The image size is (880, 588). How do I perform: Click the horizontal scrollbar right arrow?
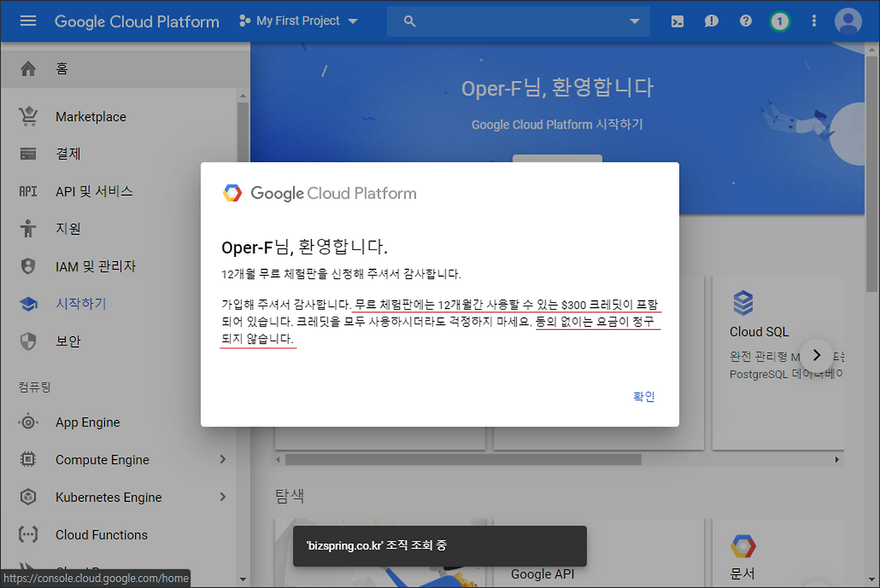[837, 460]
